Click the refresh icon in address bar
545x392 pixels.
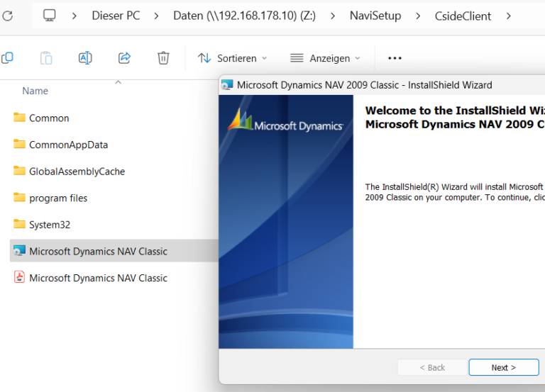pyautogui.click(x=7, y=15)
